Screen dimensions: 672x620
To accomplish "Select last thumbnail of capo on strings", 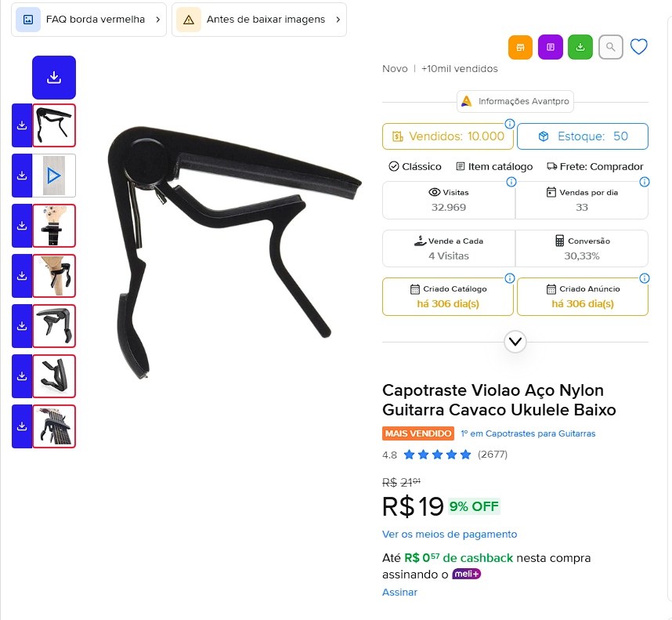I will (54, 426).
